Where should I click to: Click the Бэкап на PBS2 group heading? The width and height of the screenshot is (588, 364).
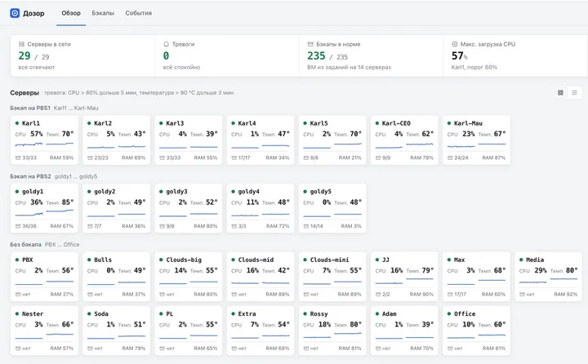pyautogui.click(x=30, y=176)
